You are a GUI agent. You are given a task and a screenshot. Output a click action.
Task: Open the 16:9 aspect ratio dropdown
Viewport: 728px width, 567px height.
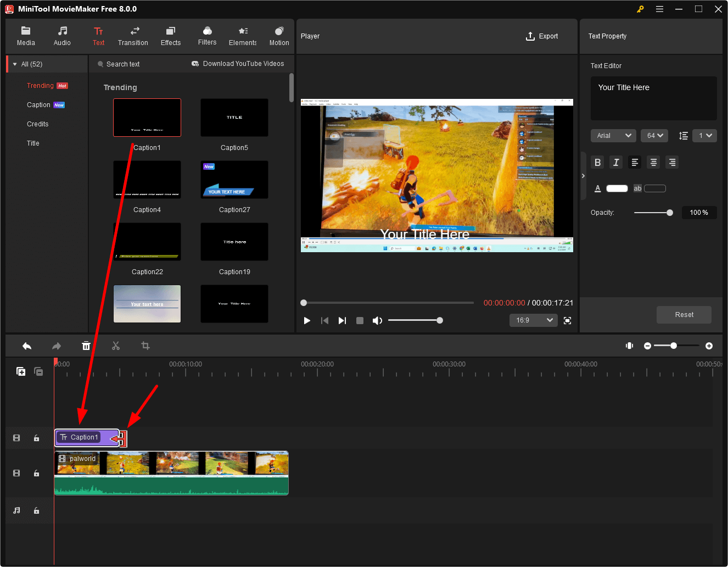tap(534, 320)
